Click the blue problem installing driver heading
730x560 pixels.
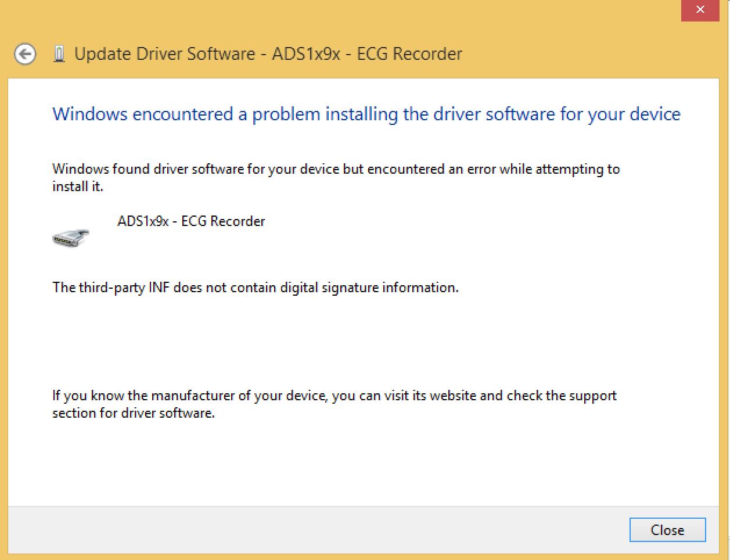coord(366,114)
